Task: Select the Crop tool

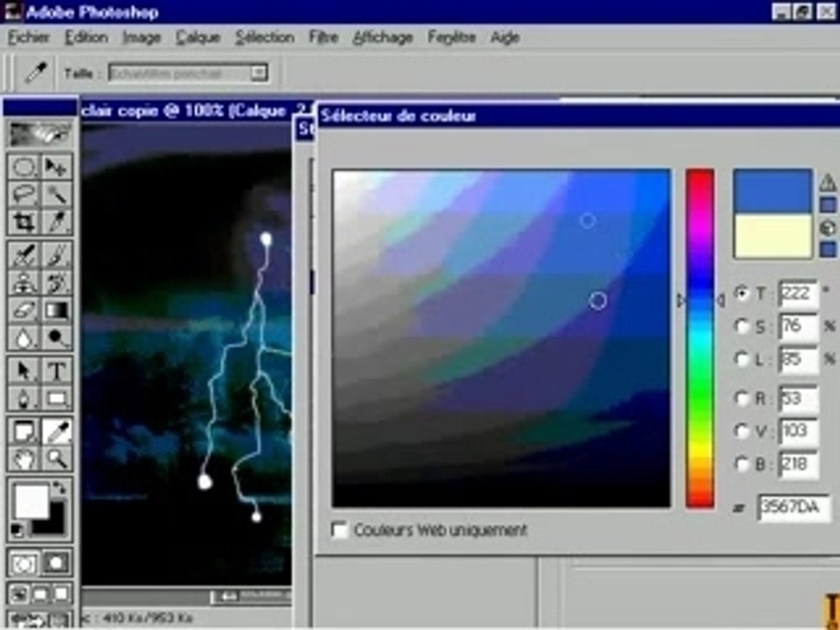Action: 23,221
